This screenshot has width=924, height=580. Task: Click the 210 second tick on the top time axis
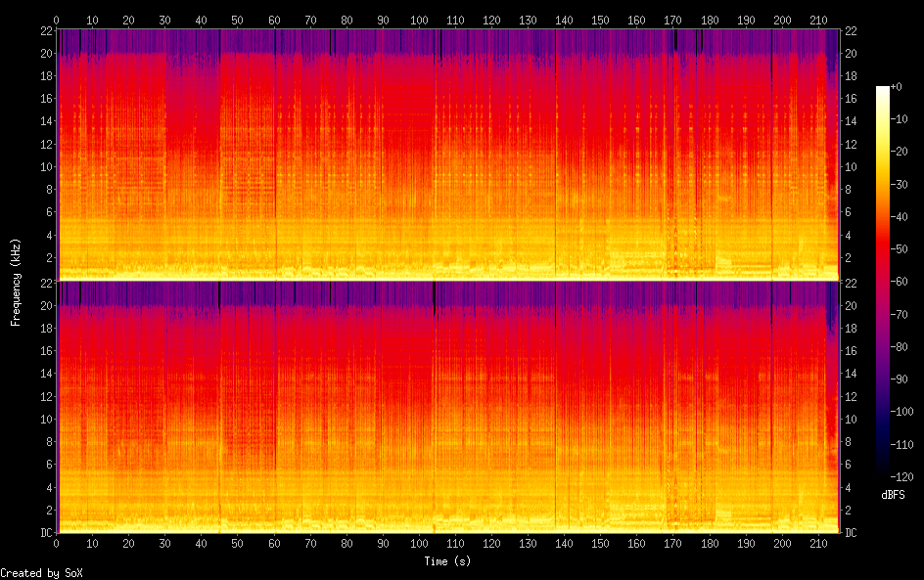818,19
